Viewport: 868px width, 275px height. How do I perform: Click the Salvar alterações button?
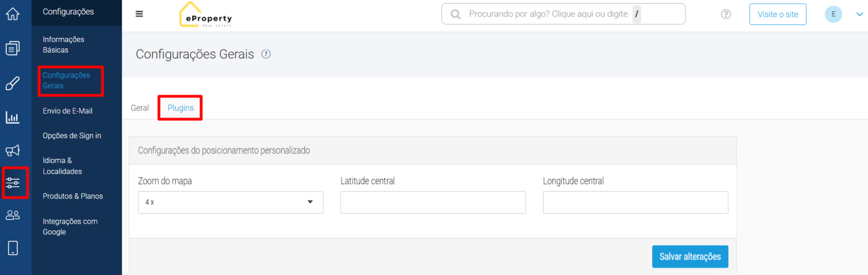coord(690,257)
